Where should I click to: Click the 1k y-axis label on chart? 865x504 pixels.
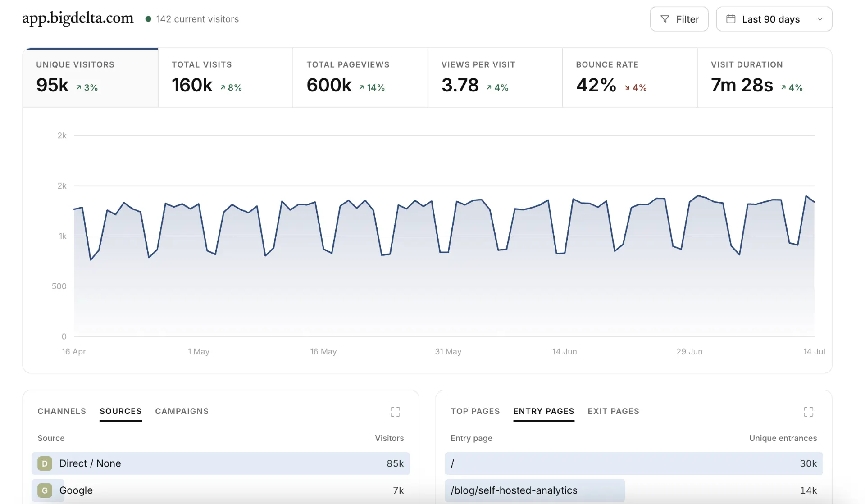(x=63, y=236)
